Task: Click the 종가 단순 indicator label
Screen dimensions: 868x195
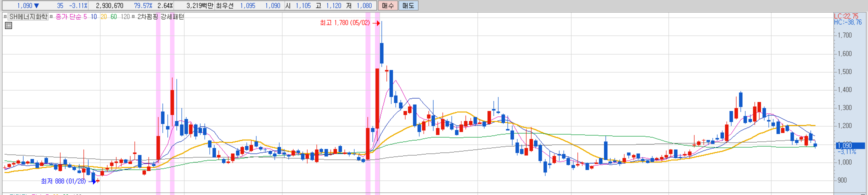Action: 68,16
